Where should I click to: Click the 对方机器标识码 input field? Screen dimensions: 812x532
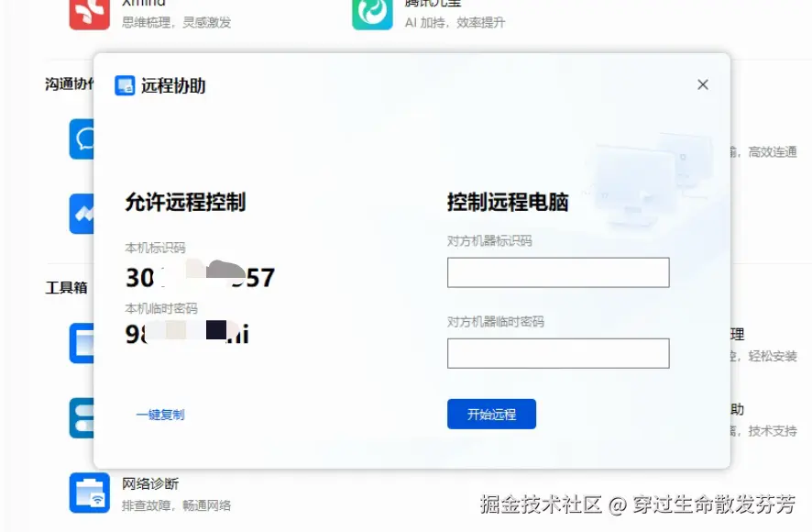point(557,272)
